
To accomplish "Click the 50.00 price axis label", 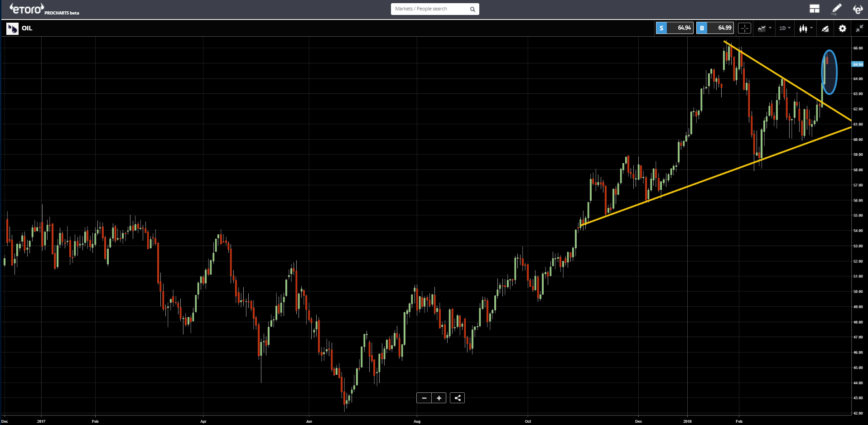I will pyautogui.click(x=858, y=291).
